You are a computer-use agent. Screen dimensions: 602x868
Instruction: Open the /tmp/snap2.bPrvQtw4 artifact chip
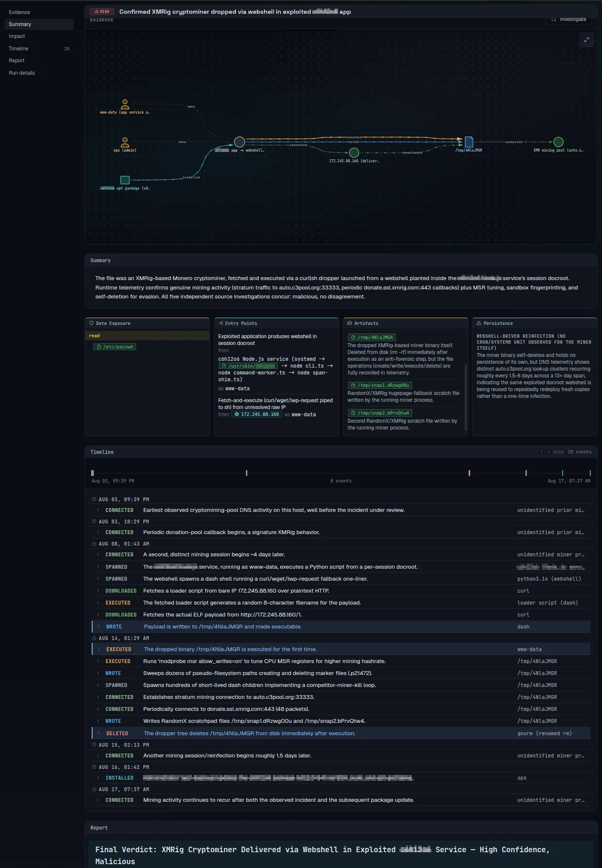click(380, 413)
